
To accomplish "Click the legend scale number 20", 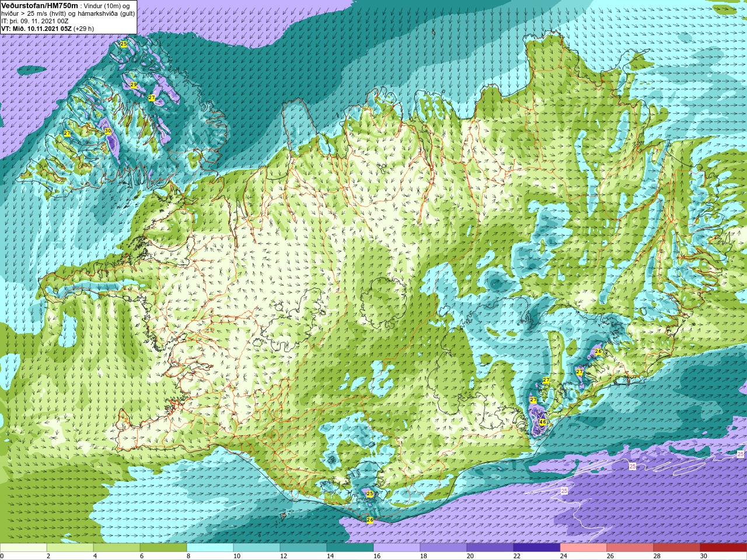I will point(470,556).
